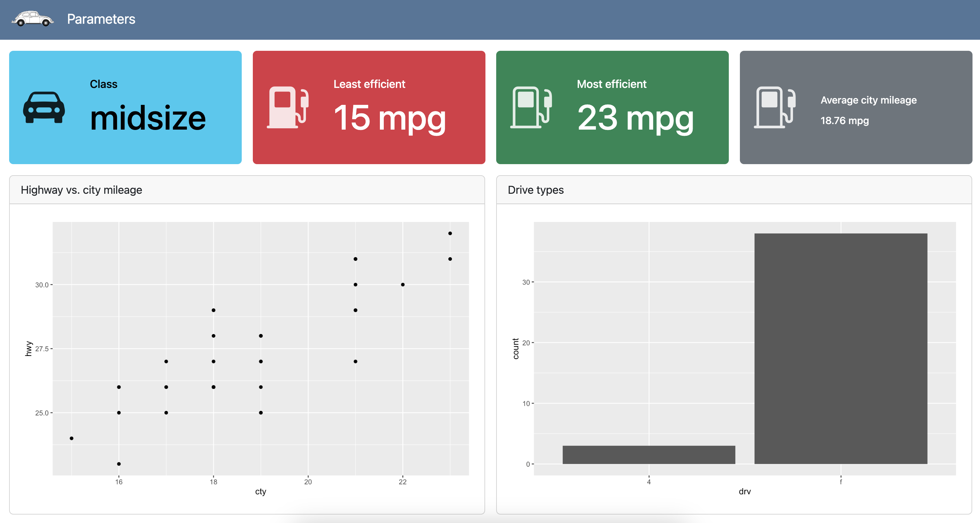Click Highway vs. city mileage card header

pyautogui.click(x=81, y=190)
